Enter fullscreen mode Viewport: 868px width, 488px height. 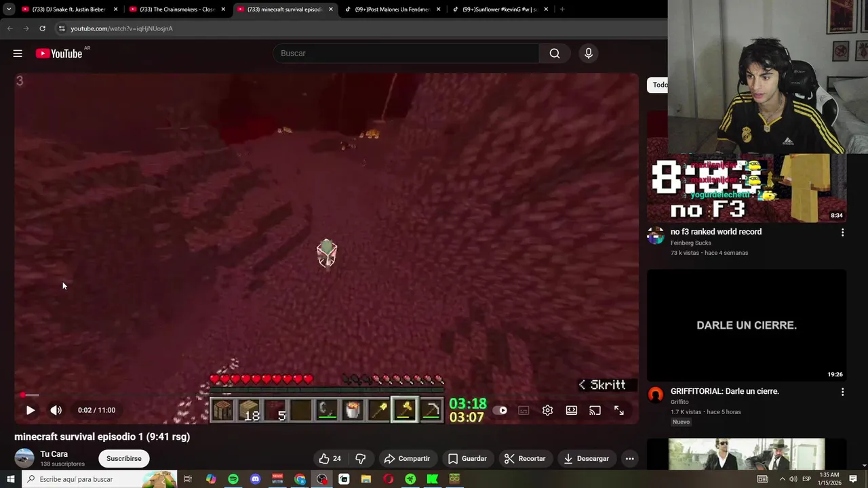tap(619, 410)
